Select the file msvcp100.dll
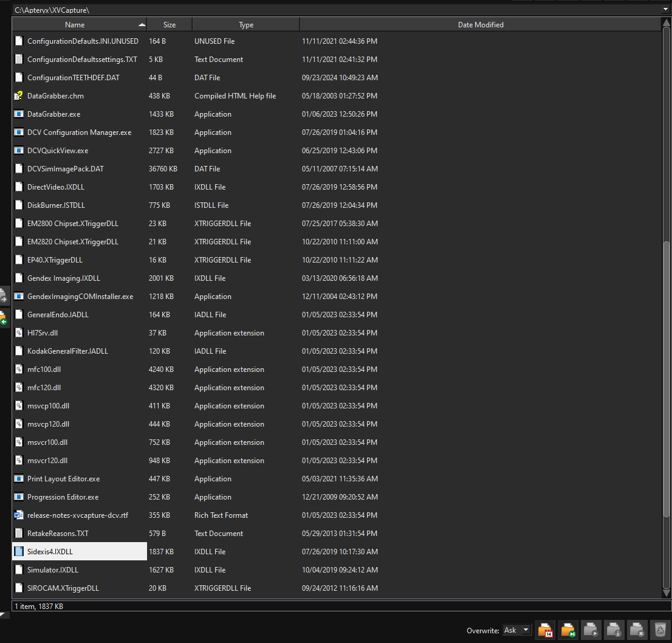 [49, 406]
